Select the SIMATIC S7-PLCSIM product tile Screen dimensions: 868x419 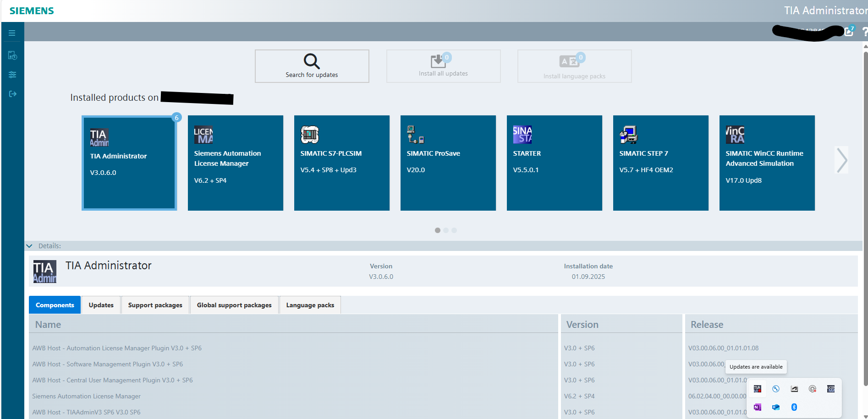tap(342, 163)
